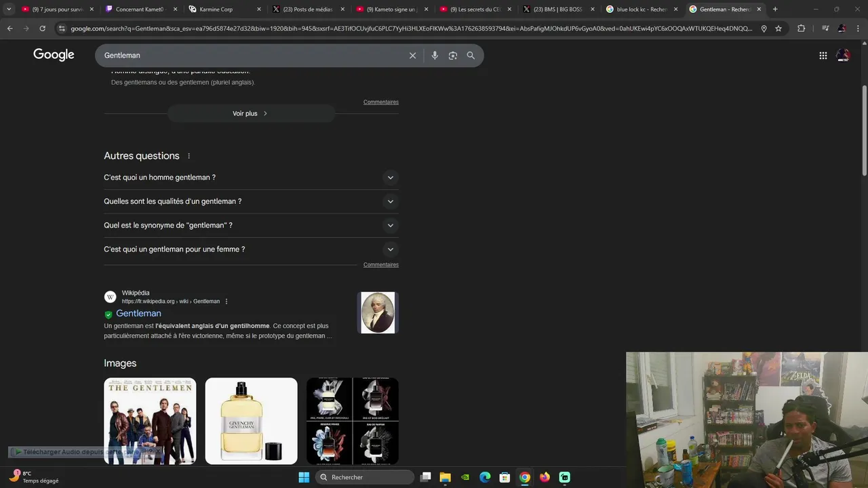
Task: Open new browser tab with plus
Action: 775,9
